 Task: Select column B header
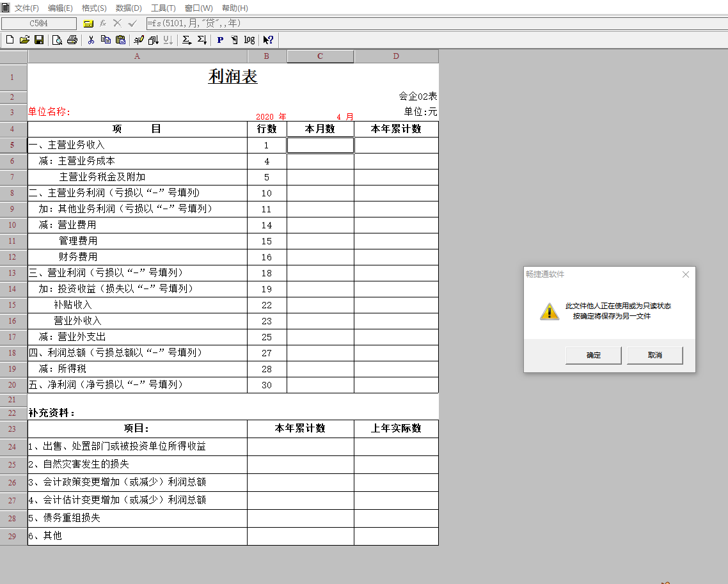click(267, 56)
